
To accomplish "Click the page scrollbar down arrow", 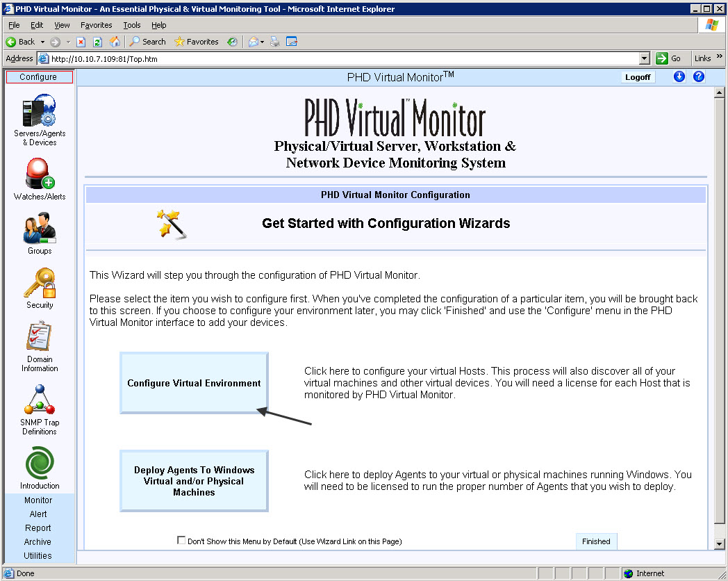I will 719,544.
